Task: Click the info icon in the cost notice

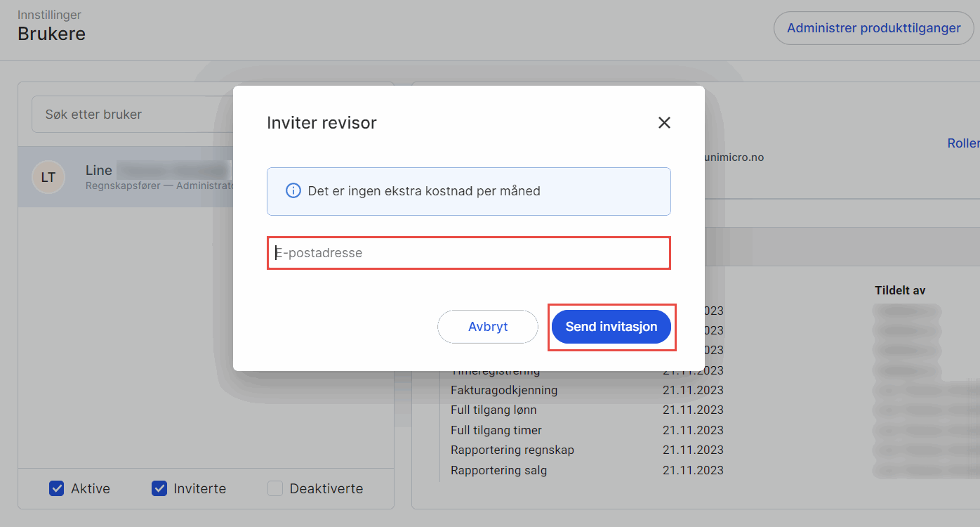Action: 293,191
